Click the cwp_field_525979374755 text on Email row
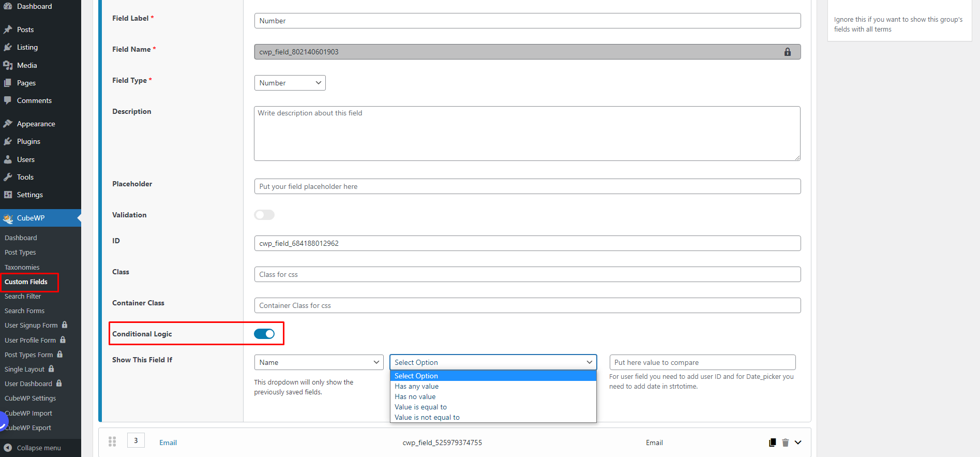This screenshot has height=457, width=980. pos(442,443)
